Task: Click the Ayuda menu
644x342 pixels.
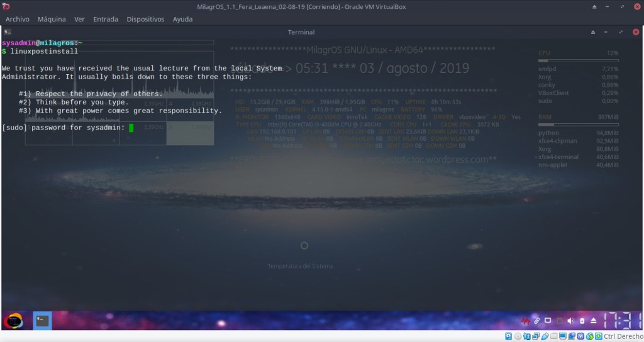Action: pyautogui.click(x=183, y=19)
